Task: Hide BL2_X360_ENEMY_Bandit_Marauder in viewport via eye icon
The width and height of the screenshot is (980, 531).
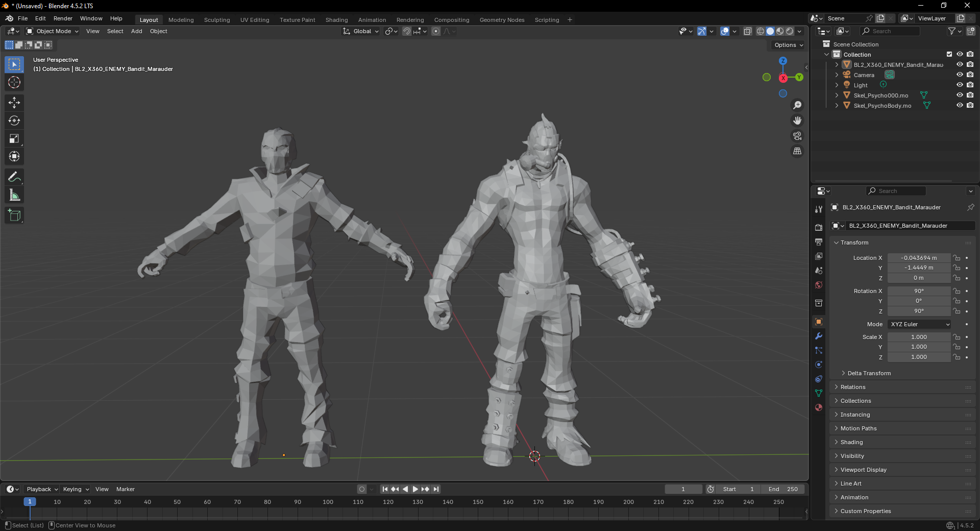Action: [960, 65]
